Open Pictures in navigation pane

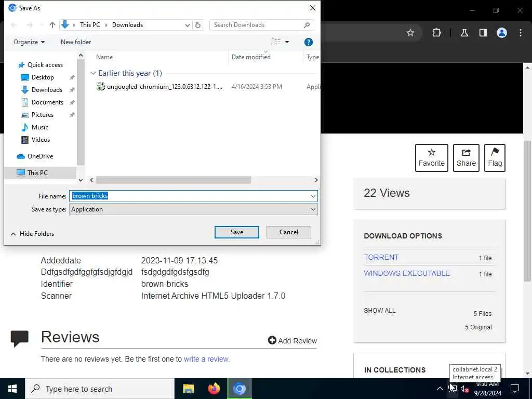coord(43,115)
